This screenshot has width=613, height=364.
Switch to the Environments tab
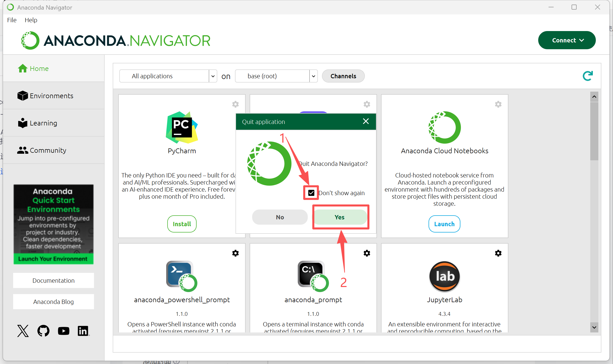point(54,96)
